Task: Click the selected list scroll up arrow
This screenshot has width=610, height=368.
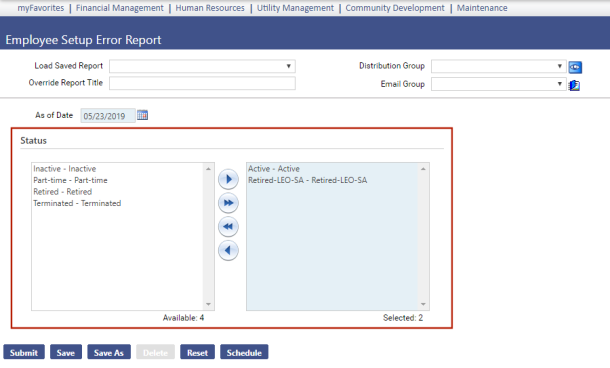Action: coord(423,168)
